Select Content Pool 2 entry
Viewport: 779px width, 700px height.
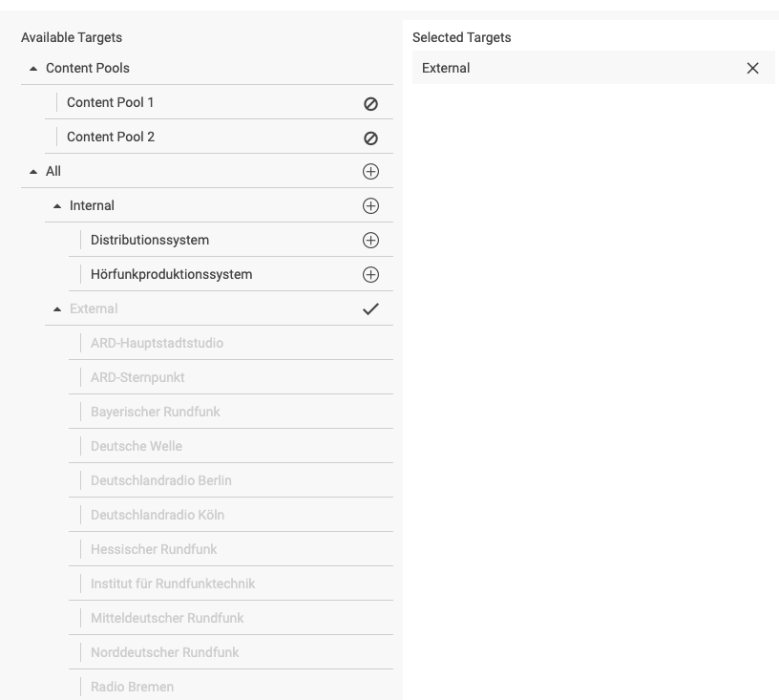pos(110,137)
